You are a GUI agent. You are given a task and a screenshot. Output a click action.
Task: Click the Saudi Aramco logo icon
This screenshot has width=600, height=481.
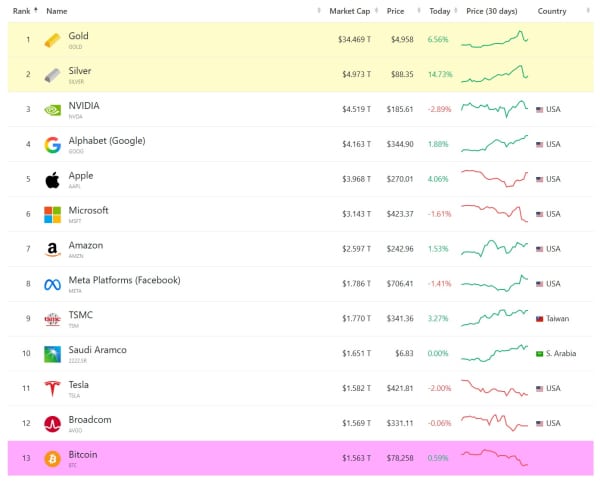click(52, 354)
